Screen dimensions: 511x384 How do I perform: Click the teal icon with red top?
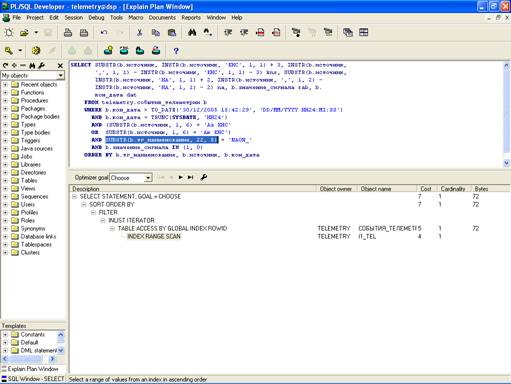156,51
